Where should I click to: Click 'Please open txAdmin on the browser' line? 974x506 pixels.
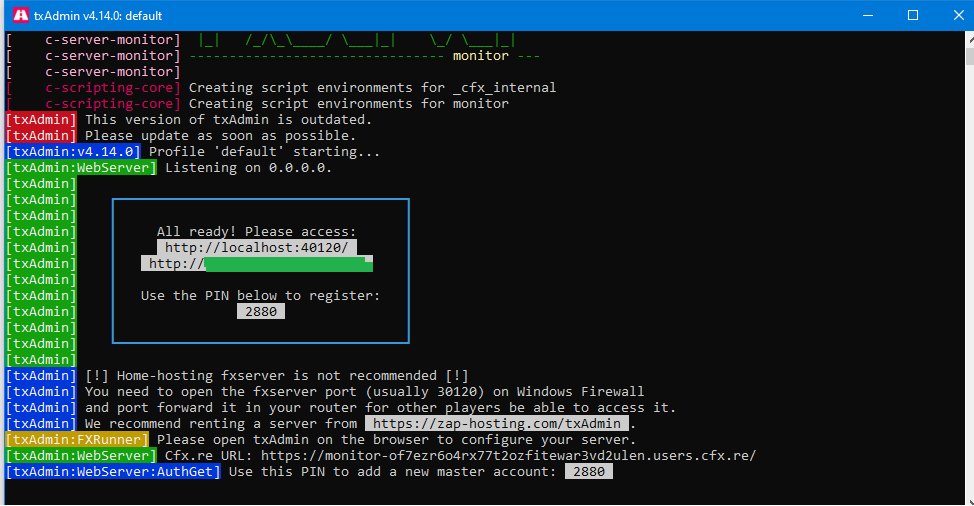coord(396,440)
